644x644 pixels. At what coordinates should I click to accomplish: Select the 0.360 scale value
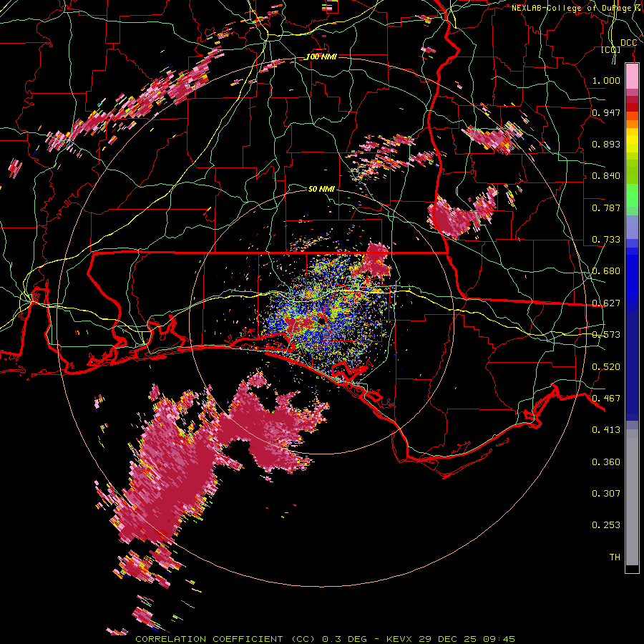pyautogui.click(x=606, y=462)
